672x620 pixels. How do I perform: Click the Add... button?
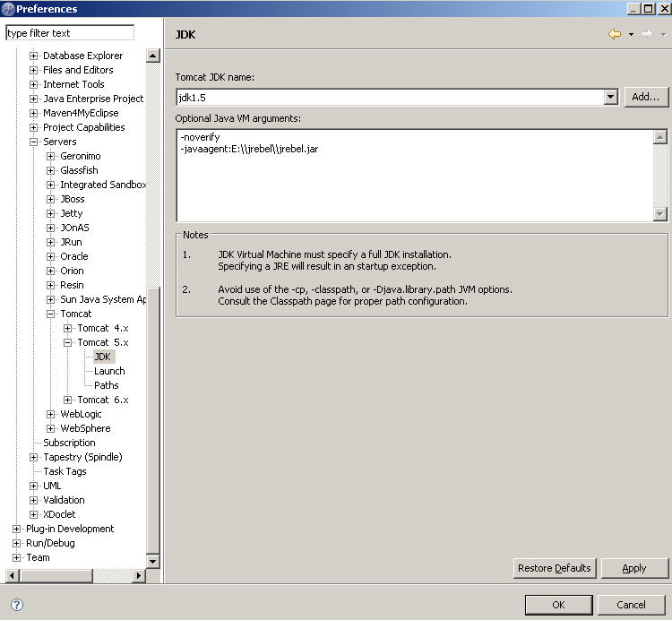click(645, 97)
